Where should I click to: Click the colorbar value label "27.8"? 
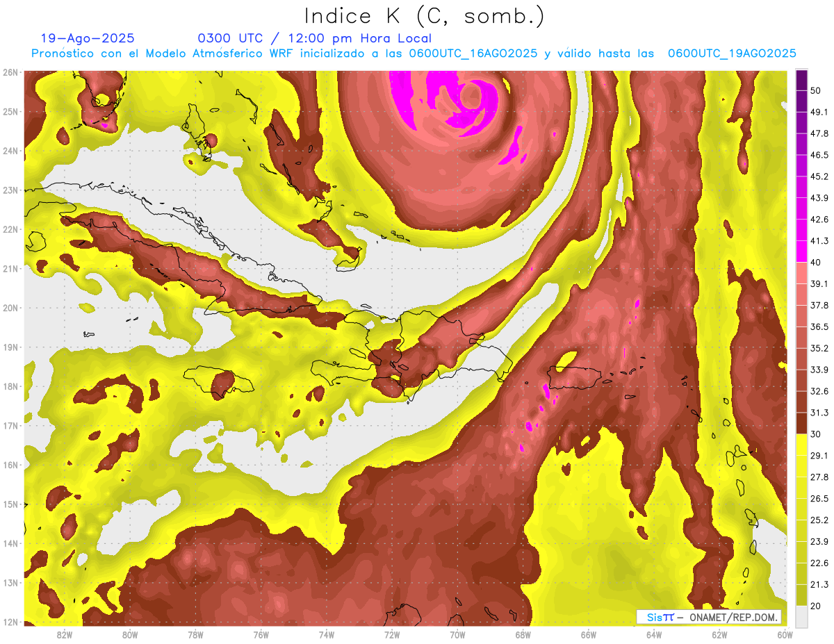pos(819,477)
